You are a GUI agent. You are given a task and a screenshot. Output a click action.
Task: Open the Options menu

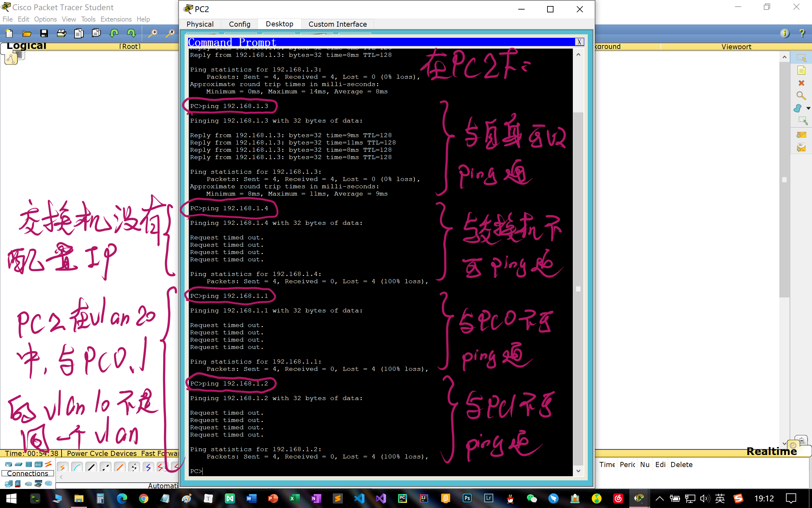[45, 19]
